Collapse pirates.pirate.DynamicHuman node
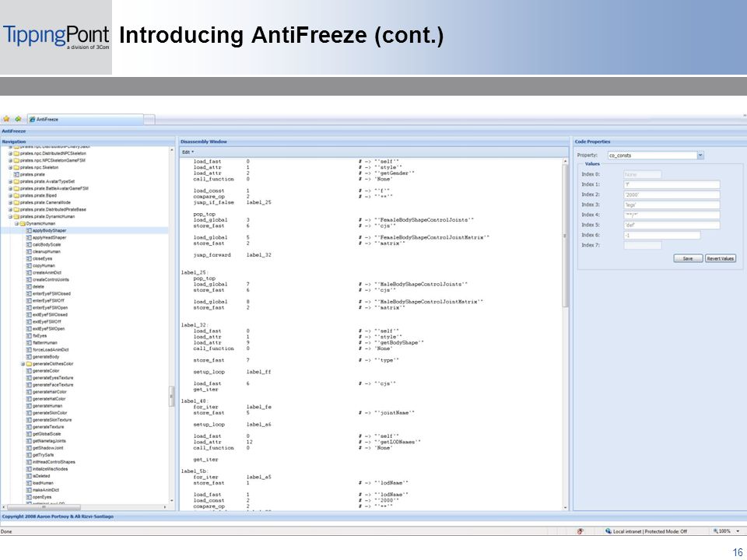 [10, 217]
